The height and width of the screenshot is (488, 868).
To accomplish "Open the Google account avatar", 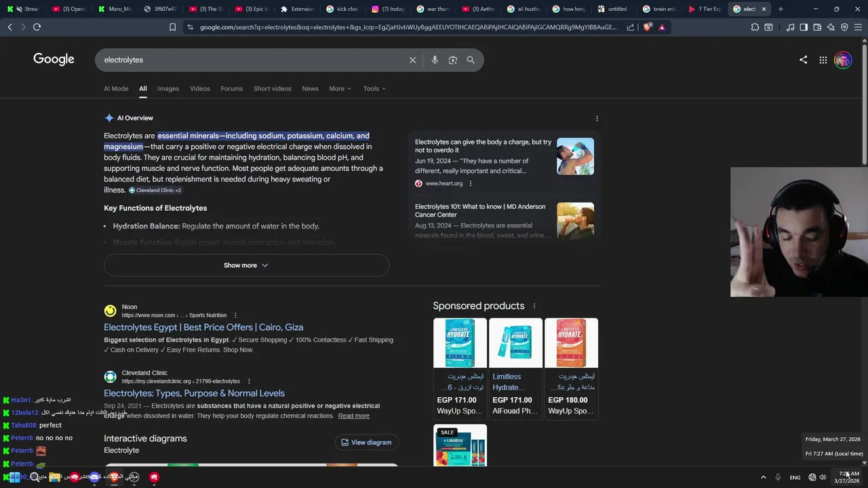I will pyautogui.click(x=843, y=60).
